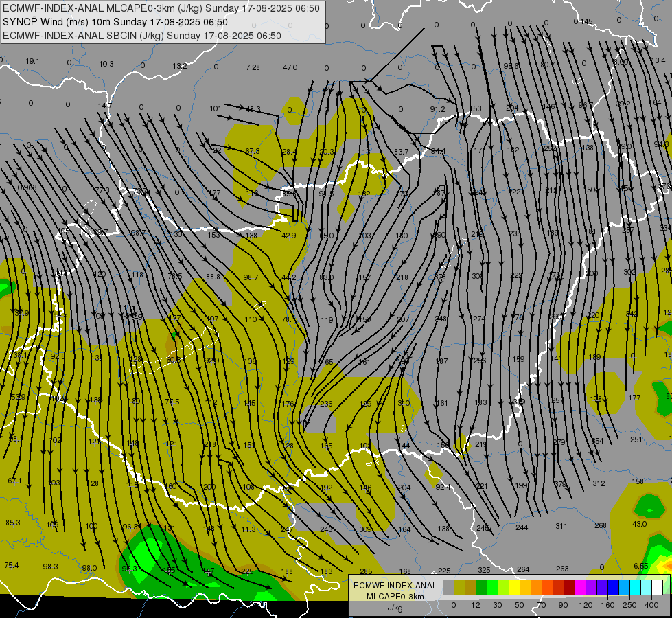
Task: Click the map value '10.3'
Action: [x=106, y=64]
